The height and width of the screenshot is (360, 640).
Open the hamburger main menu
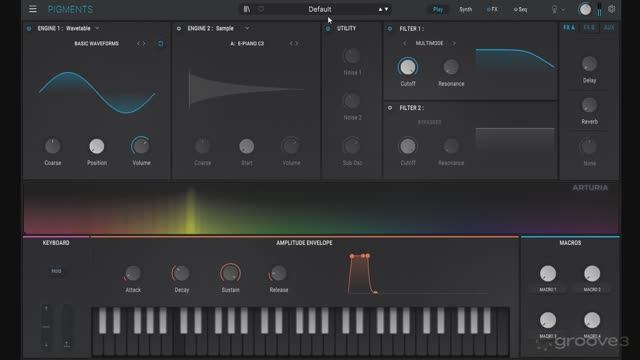[x=33, y=9]
